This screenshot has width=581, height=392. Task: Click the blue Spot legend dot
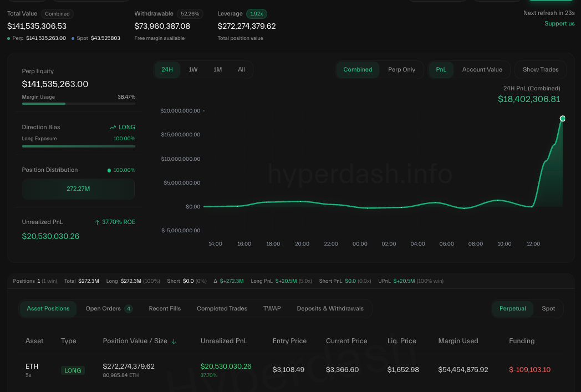tap(73, 38)
